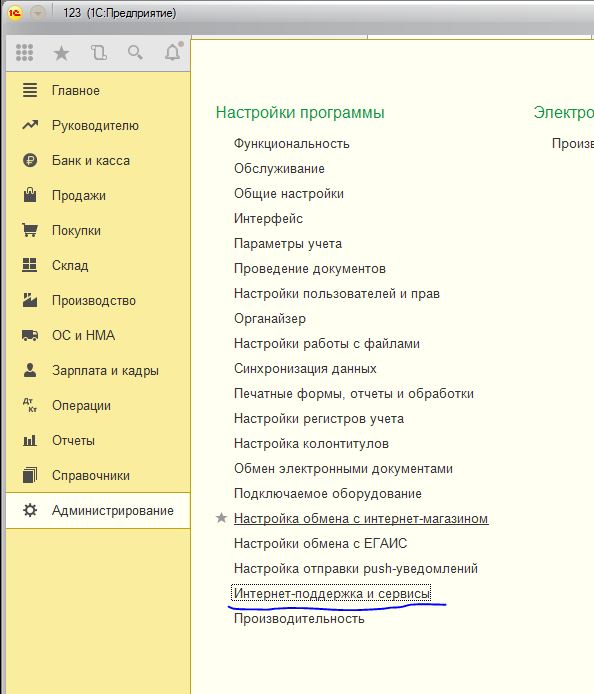Open the History scroll icon
Viewport: 594px width, 694px height.
99,53
